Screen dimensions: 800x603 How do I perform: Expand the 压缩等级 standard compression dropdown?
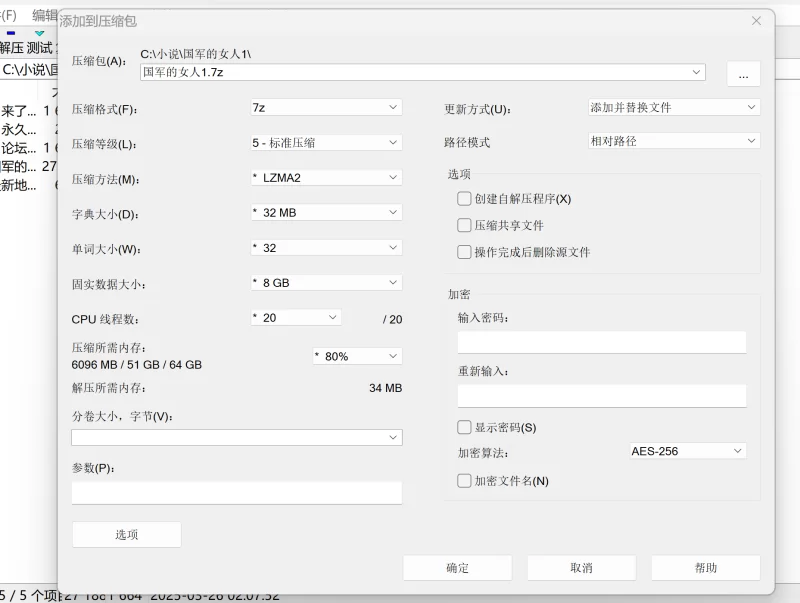[326, 143]
